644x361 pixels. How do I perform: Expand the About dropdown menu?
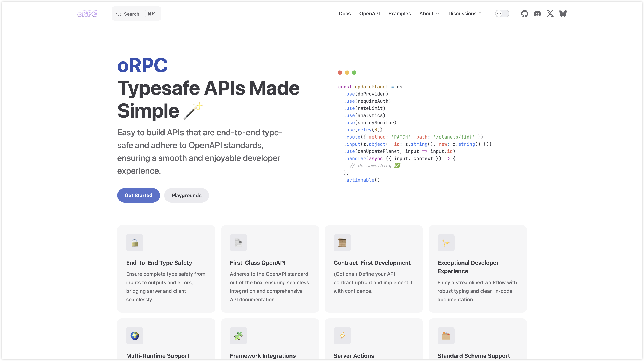[x=429, y=14]
